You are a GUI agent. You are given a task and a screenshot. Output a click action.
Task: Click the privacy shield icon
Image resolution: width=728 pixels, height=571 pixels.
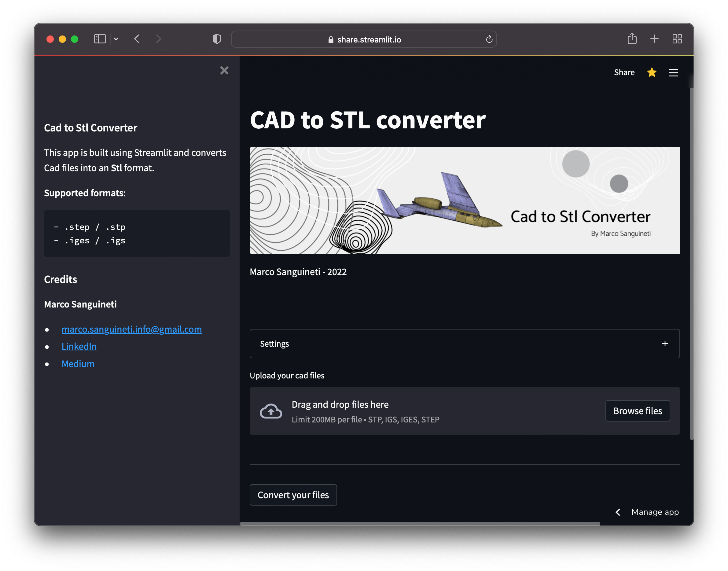[x=217, y=39]
